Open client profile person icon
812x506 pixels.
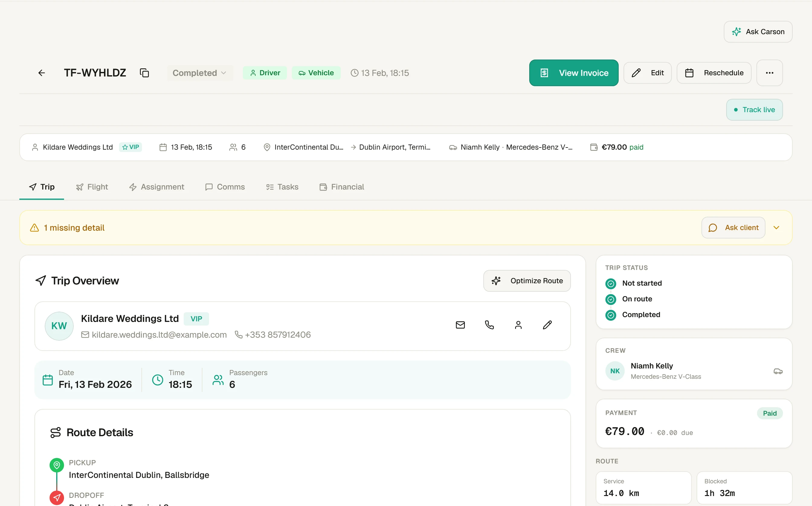[518, 325]
